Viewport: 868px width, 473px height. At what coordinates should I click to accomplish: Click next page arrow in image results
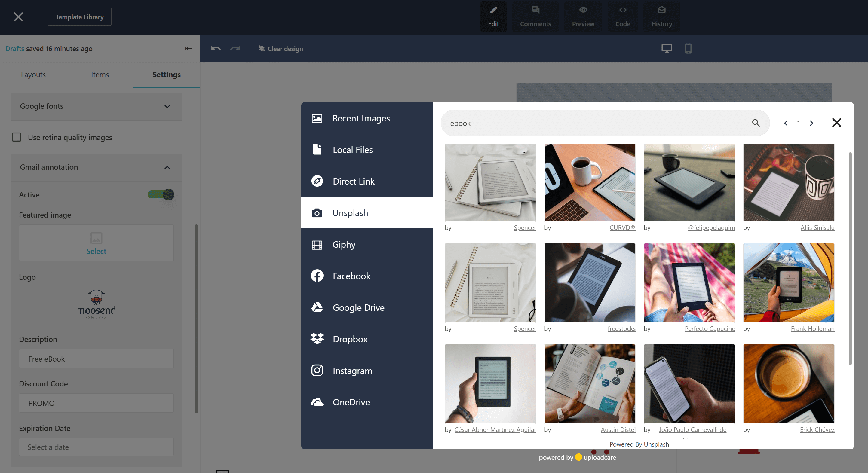[811, 123]
